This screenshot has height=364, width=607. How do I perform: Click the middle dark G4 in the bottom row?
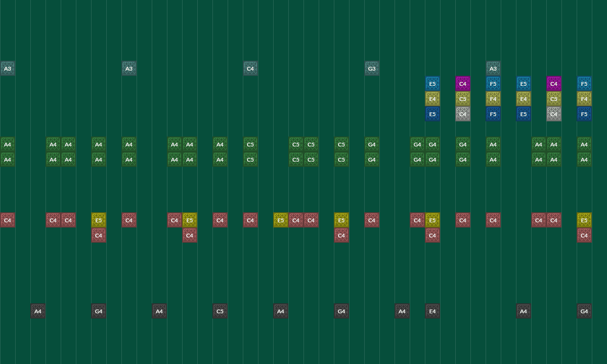(x=341, y=311)
